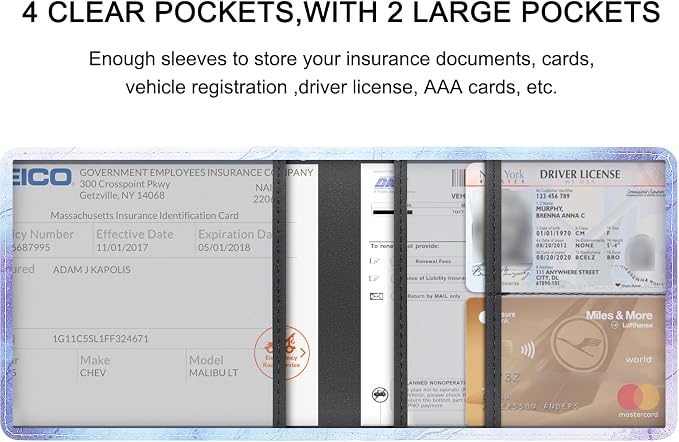Click the round car icon on registration
Image resolution: width=679 pixels, height=442 pixels.
(x=380, y=395)
